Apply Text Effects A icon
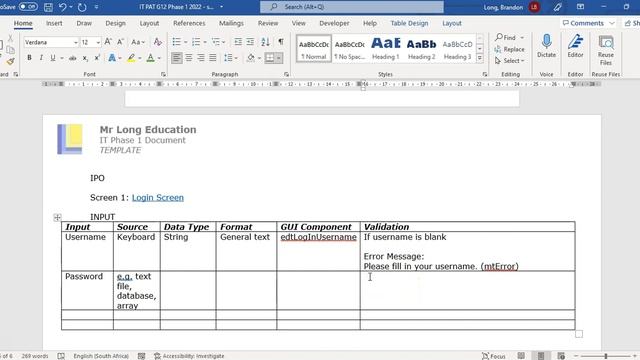Viewport: 640px width, 360px height. pos(112,58)
